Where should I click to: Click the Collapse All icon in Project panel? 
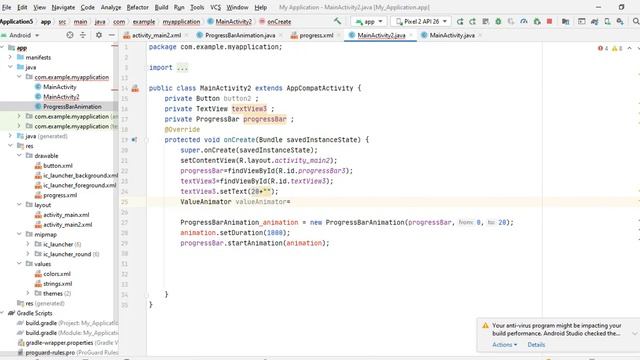[x=83, y=35]
